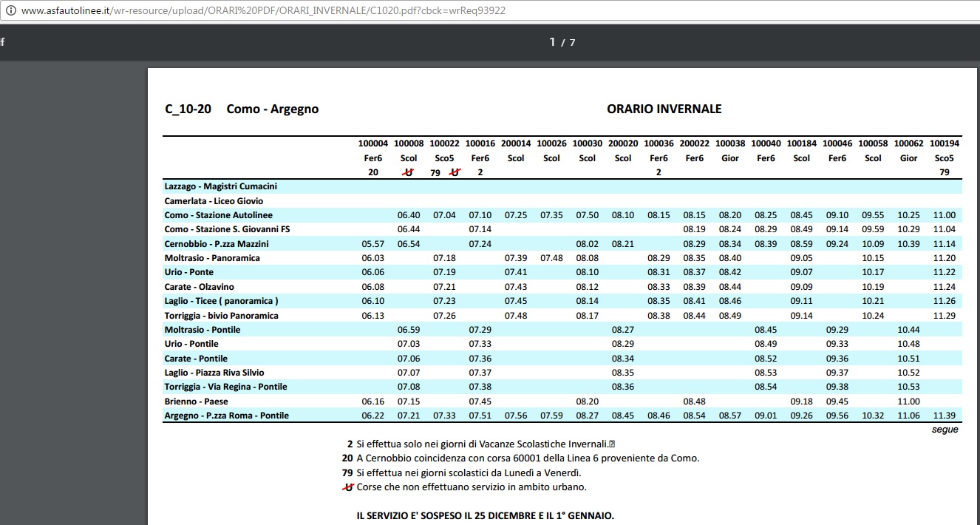This screenshot has height=525, width=980.
Task: Click the crossed-out U symbol under column 100008
Action: [x=408, y=172]
